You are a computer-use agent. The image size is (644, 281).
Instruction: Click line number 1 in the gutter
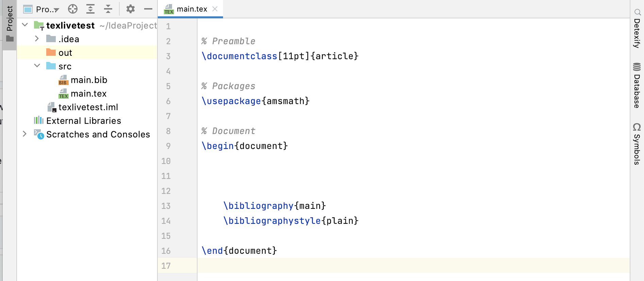click(168, 26)
